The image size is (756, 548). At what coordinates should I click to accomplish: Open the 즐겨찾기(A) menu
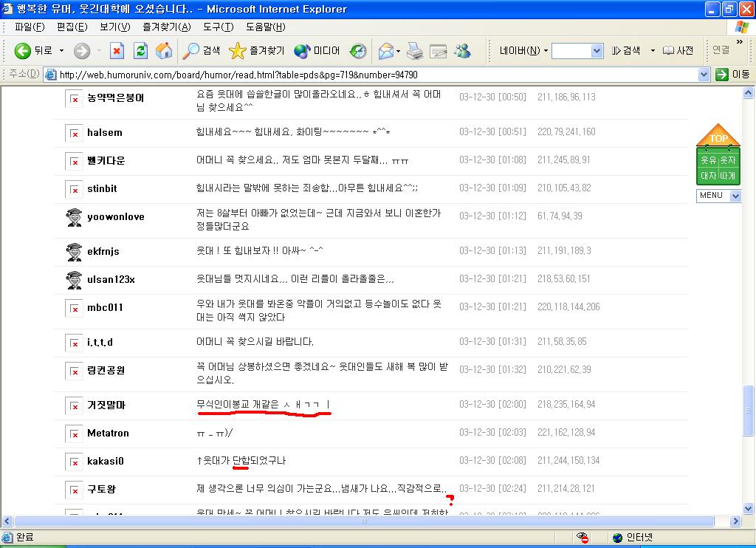[167, 27]
